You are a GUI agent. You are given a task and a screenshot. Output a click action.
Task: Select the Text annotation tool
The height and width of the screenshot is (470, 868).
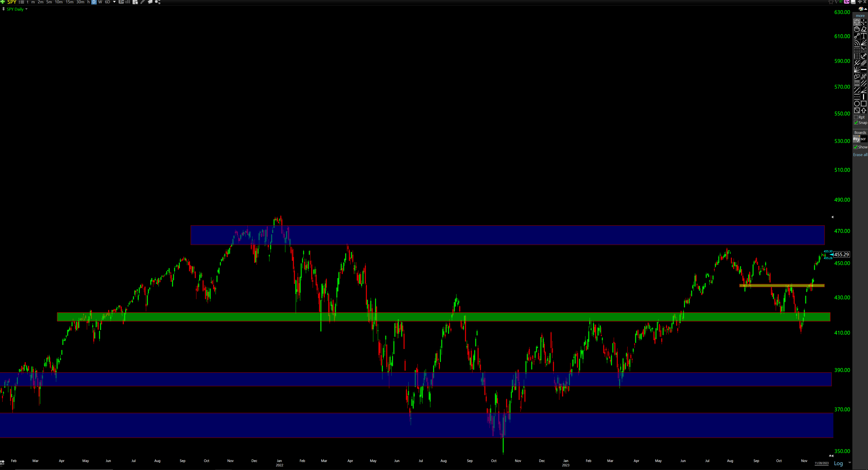pyautogui.click(x=864, y=36)
